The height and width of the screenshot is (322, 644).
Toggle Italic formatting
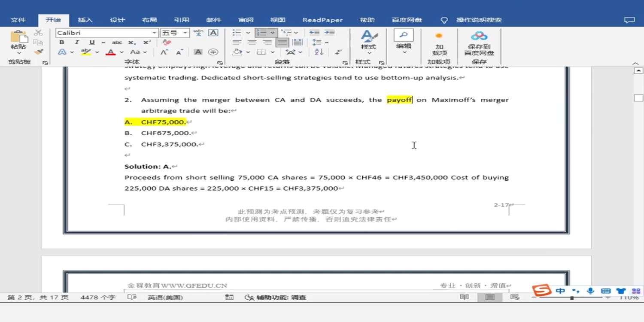tap(76, 43)
